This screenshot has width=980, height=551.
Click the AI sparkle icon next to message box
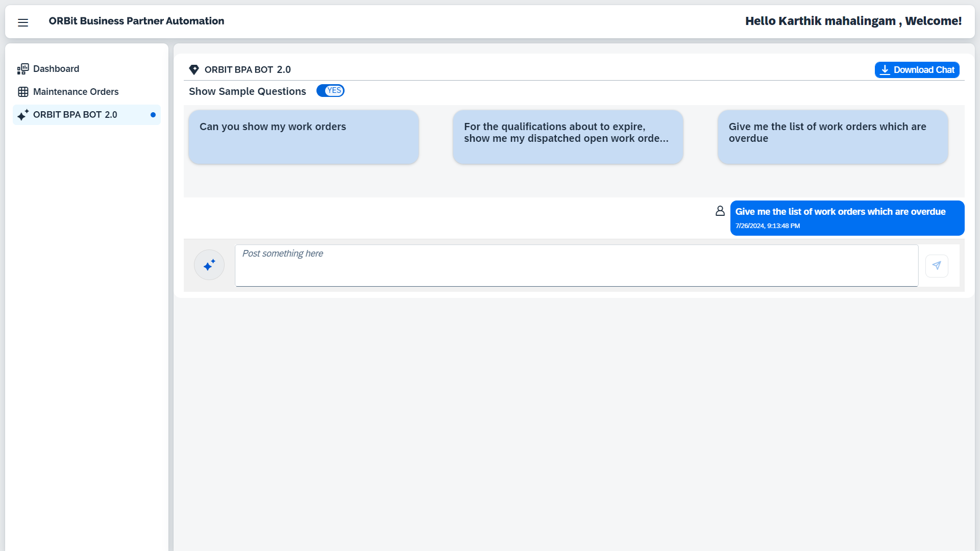click(209, 265)
